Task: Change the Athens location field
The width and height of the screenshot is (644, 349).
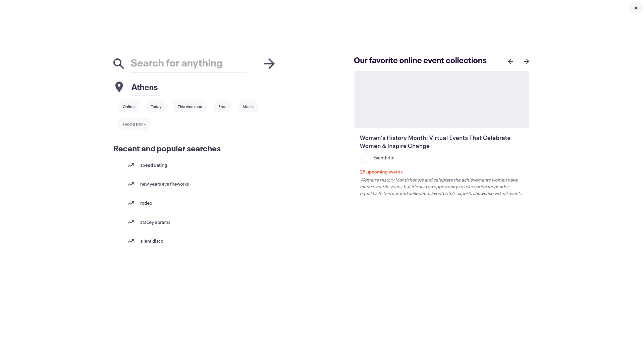Action: 146,87
